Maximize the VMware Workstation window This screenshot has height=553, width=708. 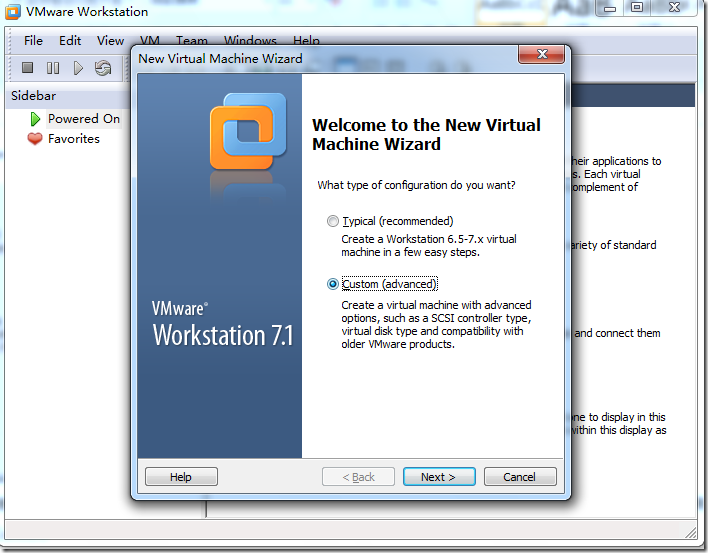(637, 8)
